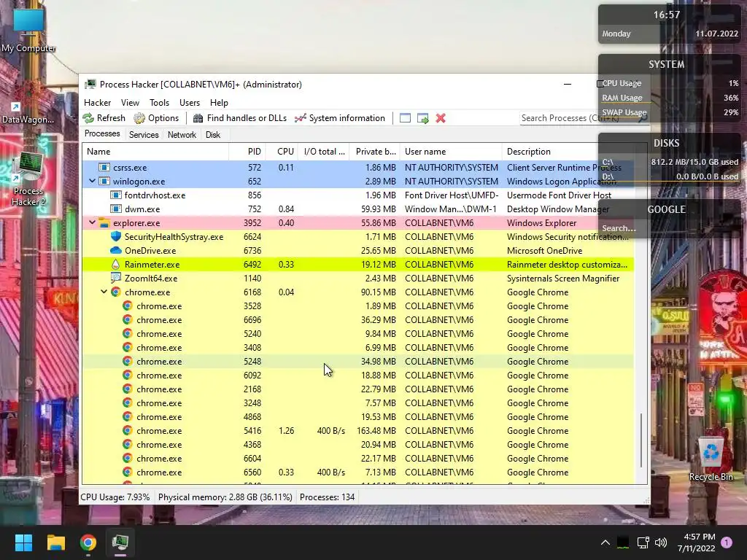Click the red X terminate icon

pyautogui.click(x=441, y=118)
